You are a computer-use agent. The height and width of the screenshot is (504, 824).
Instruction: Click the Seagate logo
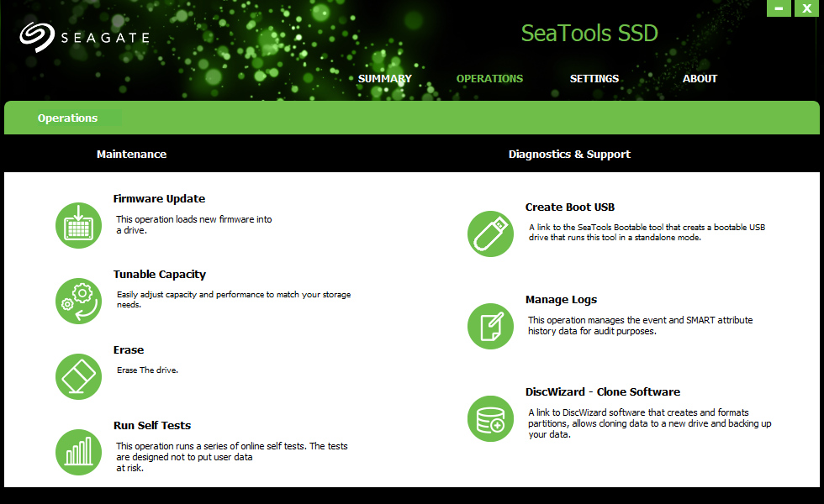click(85, 37)
